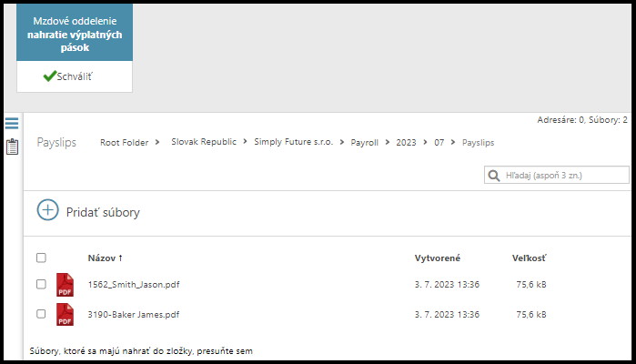This screenshot has height=364, width=636.
Task: Click PDF icon for 3190-Baker James.pdf
Action: (x=66, y=315)
